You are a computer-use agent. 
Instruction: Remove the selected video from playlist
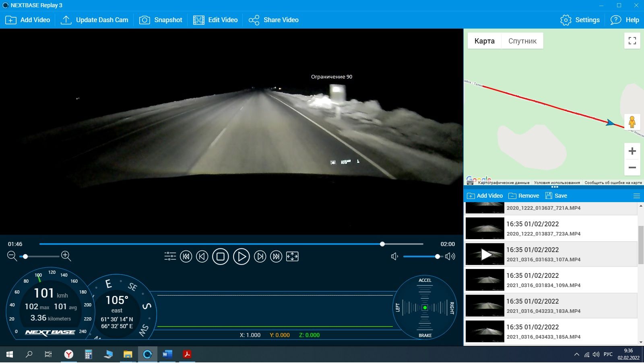524,196
